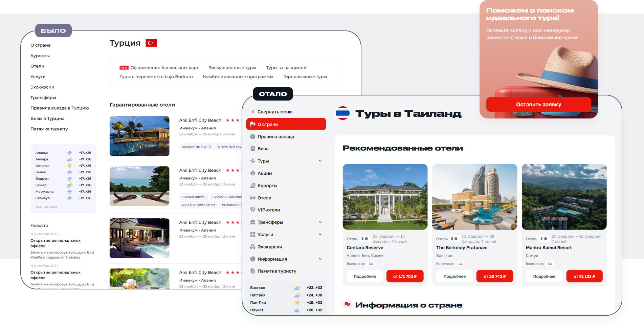Select the Отели icon in the menu
This screenshot has width=644, height=327.
tap(252, 198)
